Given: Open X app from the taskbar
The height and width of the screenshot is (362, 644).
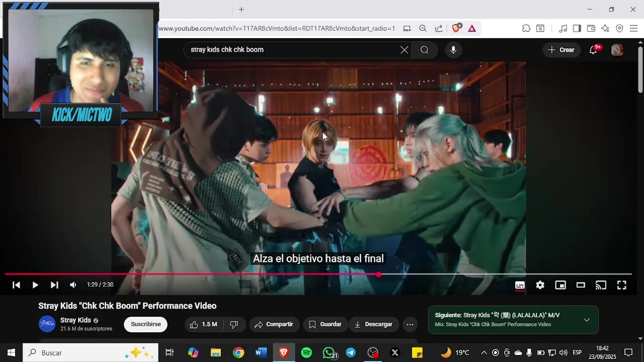Looking at the screenshot, I should (395, 352).
